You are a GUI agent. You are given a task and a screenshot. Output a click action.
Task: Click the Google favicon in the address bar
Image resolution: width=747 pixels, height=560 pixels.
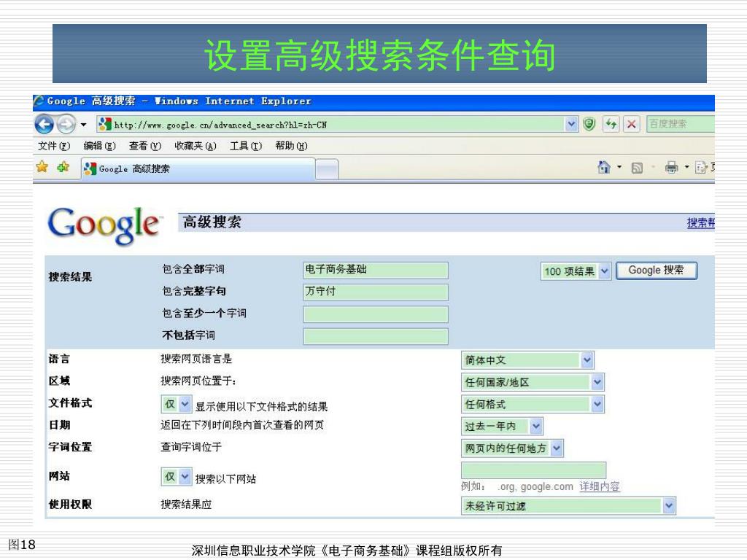click(x=104, y=125)
